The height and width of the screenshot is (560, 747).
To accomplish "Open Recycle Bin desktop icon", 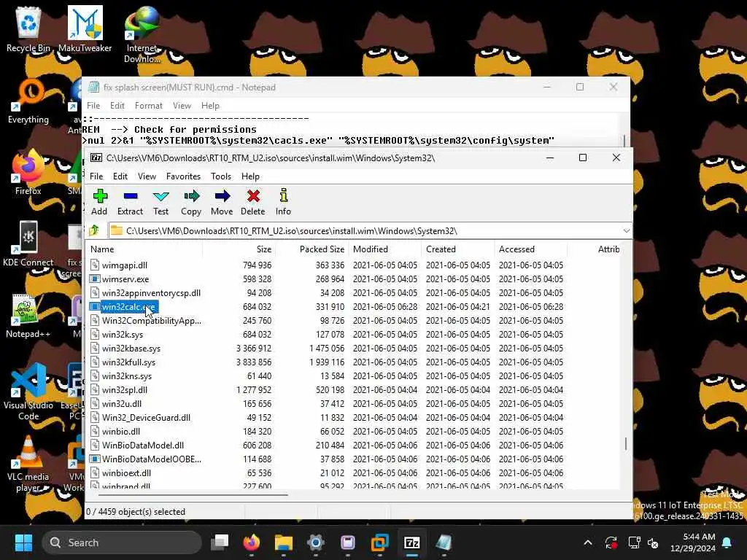I will pyautogui.click(x=28, y=29).
